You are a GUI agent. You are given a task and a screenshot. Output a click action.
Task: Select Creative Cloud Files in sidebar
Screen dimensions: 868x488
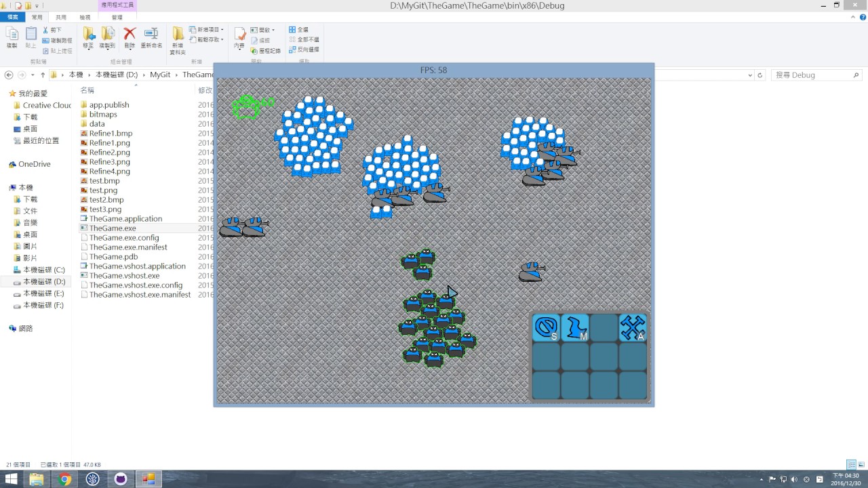(47, 105)
